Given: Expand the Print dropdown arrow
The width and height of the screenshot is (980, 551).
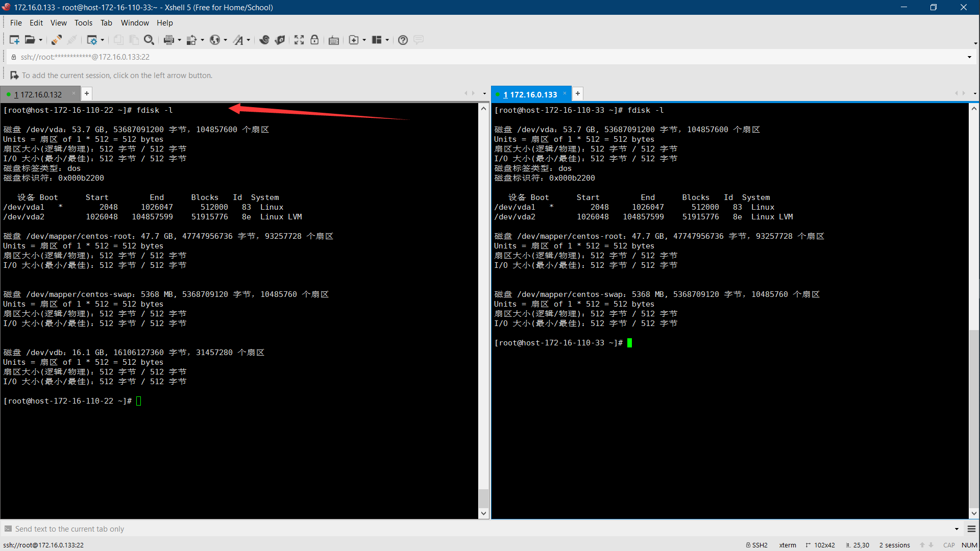Looking at the screenshot, I should (179, 40).
